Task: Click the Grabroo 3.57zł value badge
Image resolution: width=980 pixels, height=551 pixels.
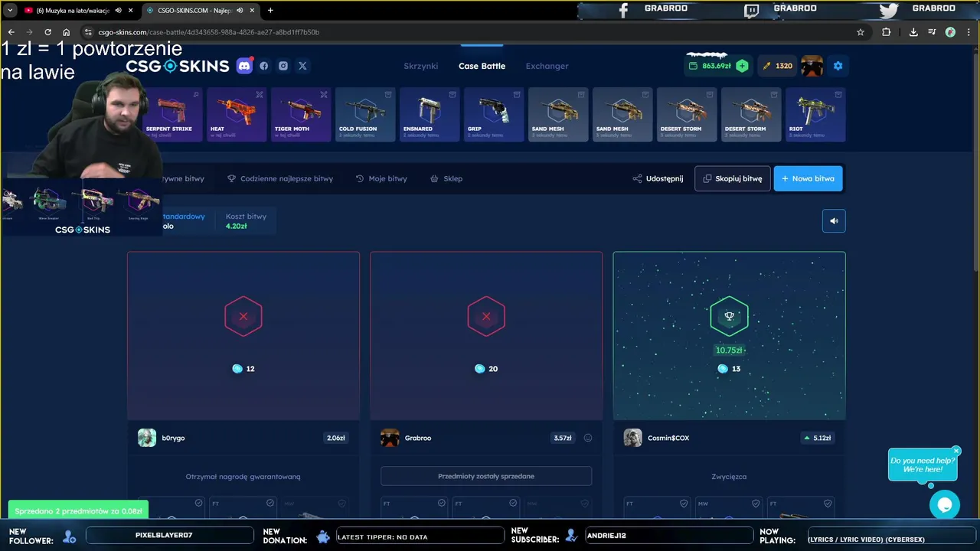Action: tap(563, 438)
